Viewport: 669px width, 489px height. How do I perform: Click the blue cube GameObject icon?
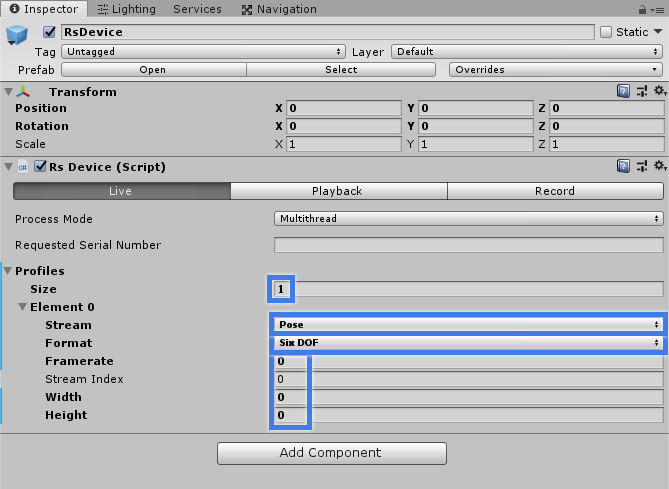[x=17, y=35]
